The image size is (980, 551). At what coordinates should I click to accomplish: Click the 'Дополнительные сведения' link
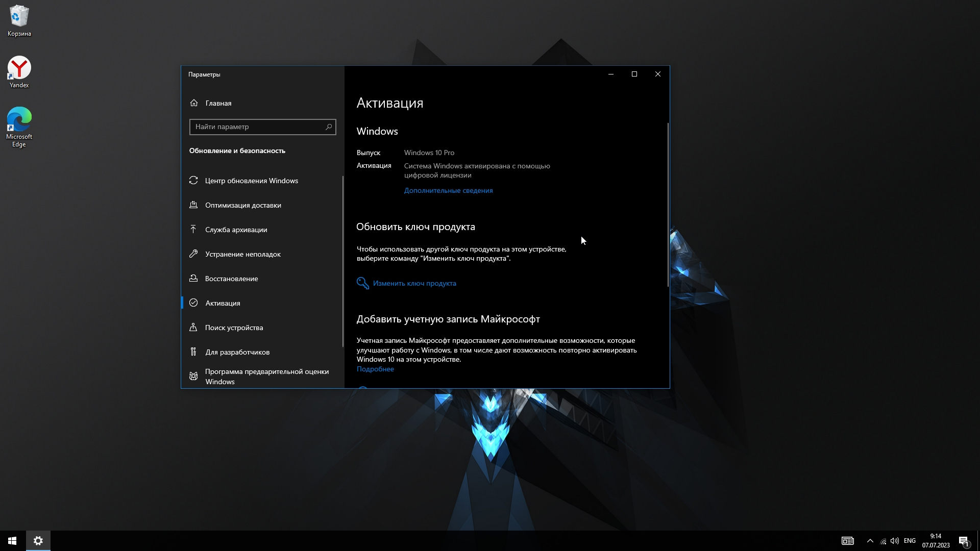coord(448,190)
